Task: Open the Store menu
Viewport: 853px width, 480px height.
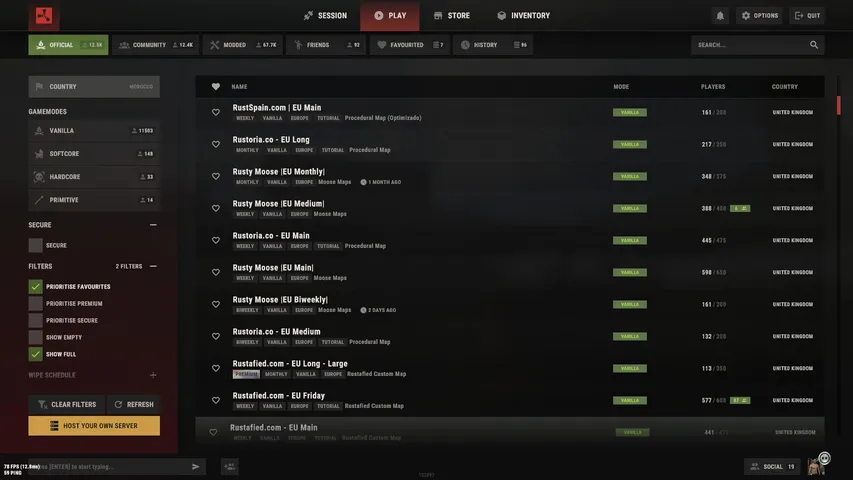Action: point(452,16)
